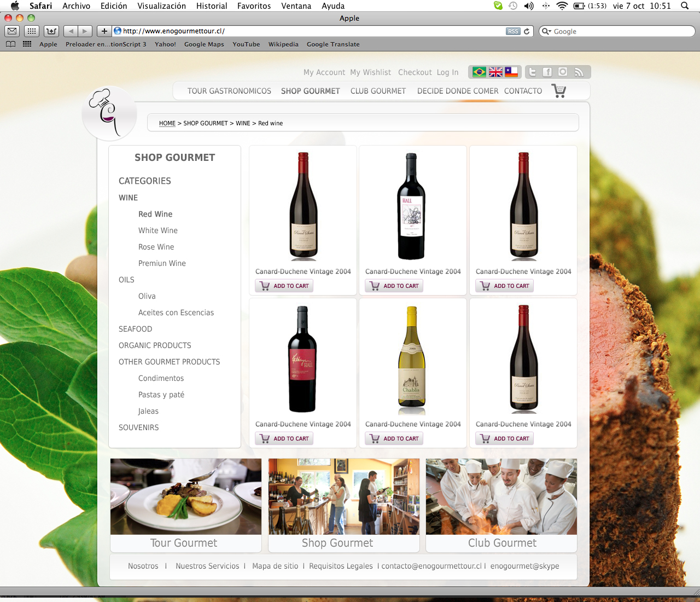Open the CONTACTO page
Image resolution: width=700 pixels, height=602 pixels.
pyautogui.click(x=523, y=91)
